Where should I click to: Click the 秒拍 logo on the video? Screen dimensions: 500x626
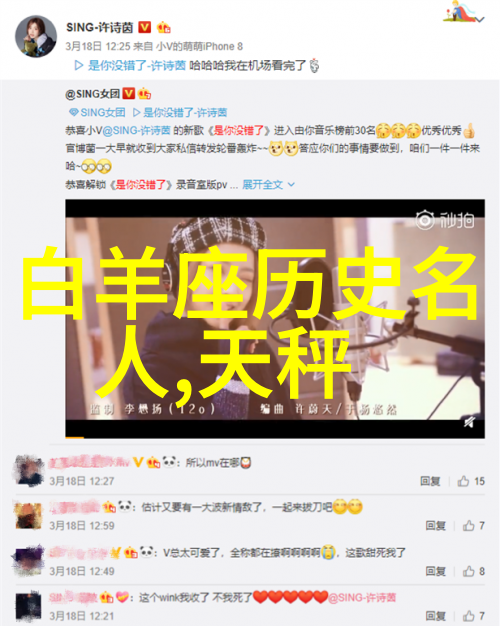coord(445,220)
